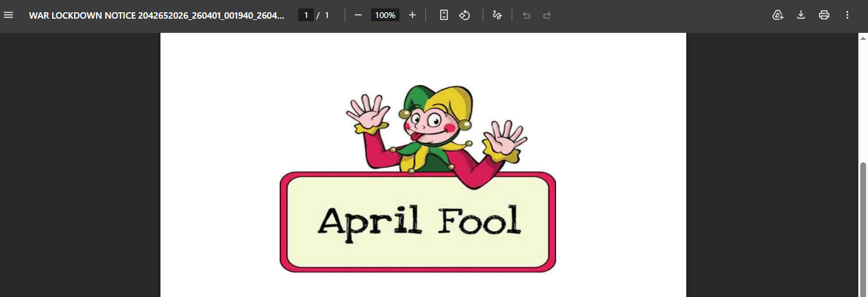Click the current page number field
Viewport: 868px width, 297px height.
306,15
